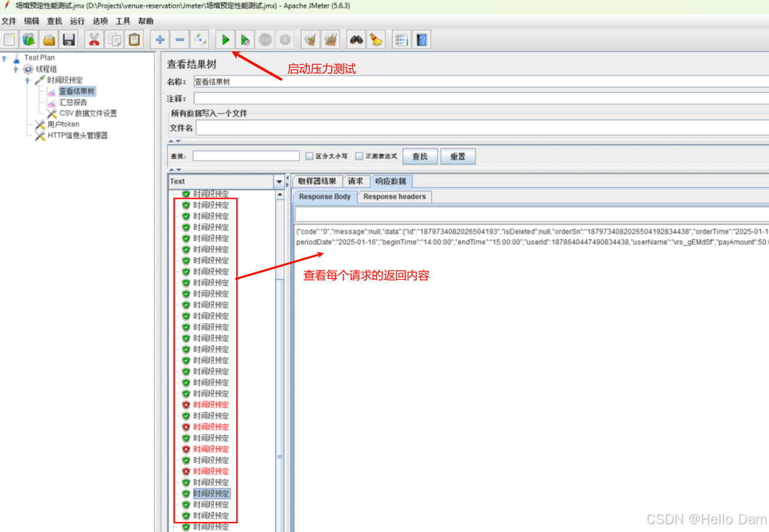Switch to the 取样器结果 tab
769x532 pixels.
(317, 181)
